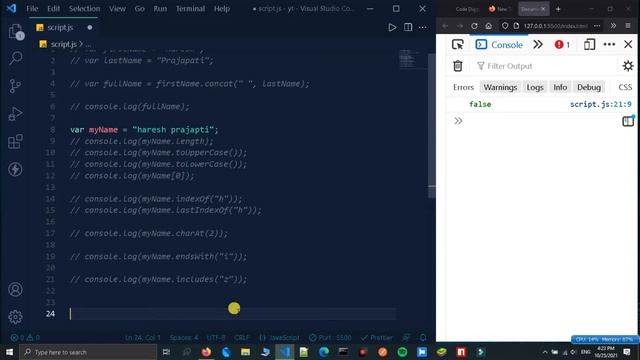Go back in Firefox
Viewport: 640px width, 360px height.
point(445,26)
